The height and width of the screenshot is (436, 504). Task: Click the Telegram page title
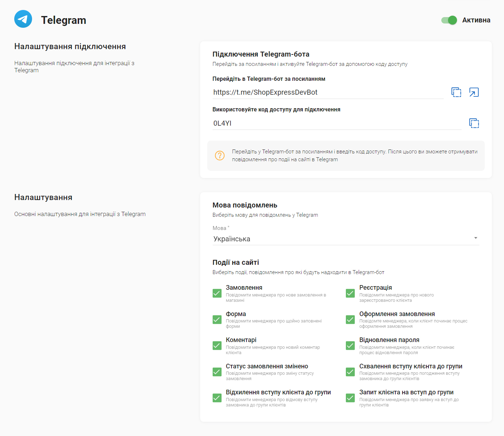(63, 20)
